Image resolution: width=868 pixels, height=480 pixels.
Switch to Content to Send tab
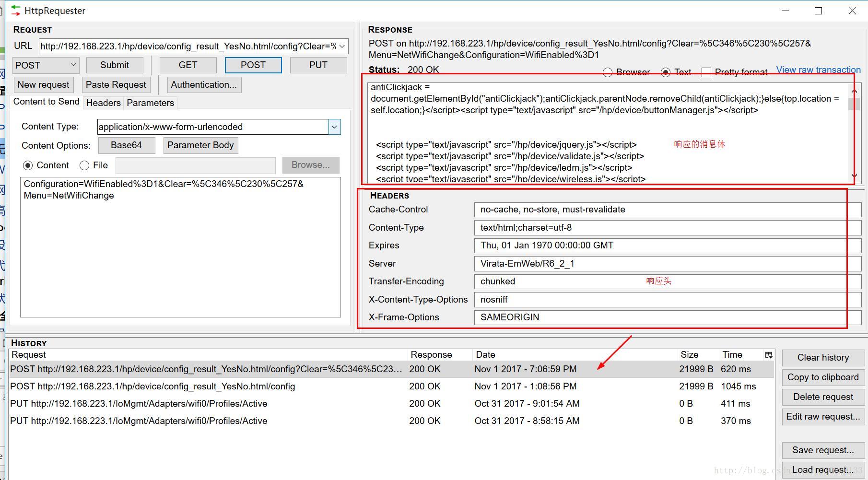click(x=47, y=102)
